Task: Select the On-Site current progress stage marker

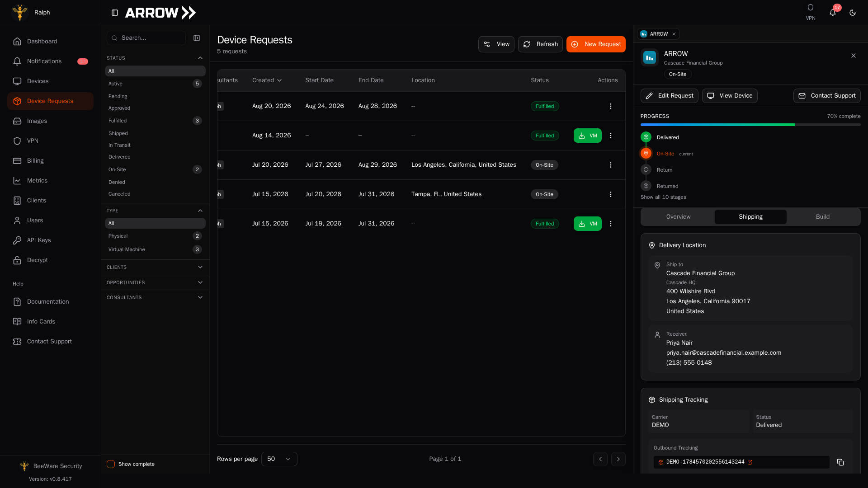Action: pyautogui.click(x=646, y=154)
